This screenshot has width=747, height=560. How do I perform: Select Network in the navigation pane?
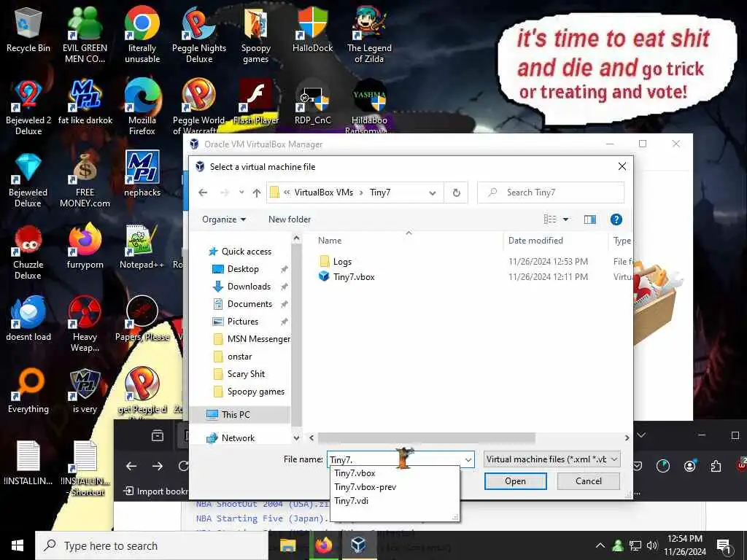(238, 438)
